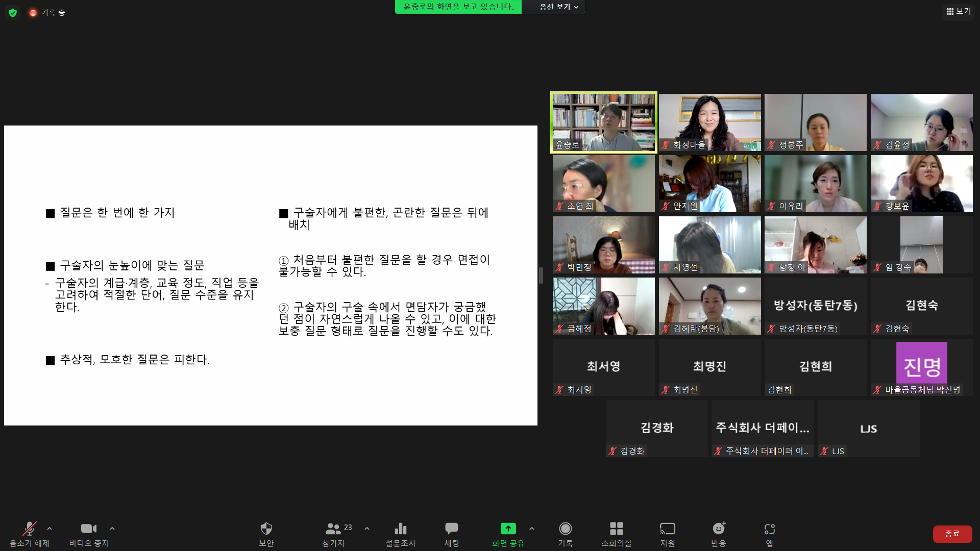
Task: Open the 채팅 chat icon
Action: click(452, 529)
